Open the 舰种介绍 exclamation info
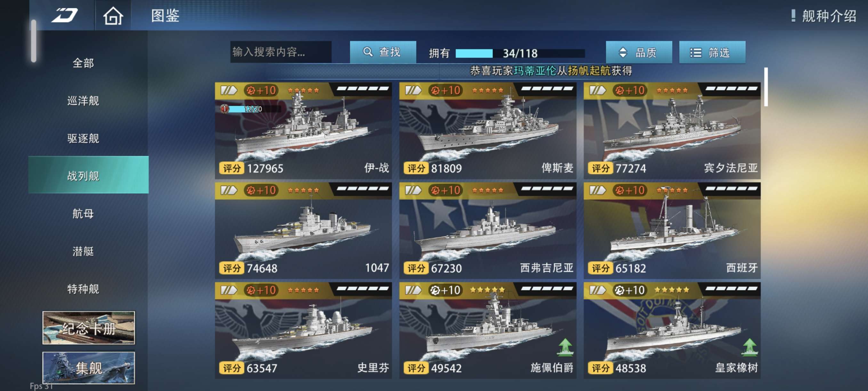 (823, 15)
